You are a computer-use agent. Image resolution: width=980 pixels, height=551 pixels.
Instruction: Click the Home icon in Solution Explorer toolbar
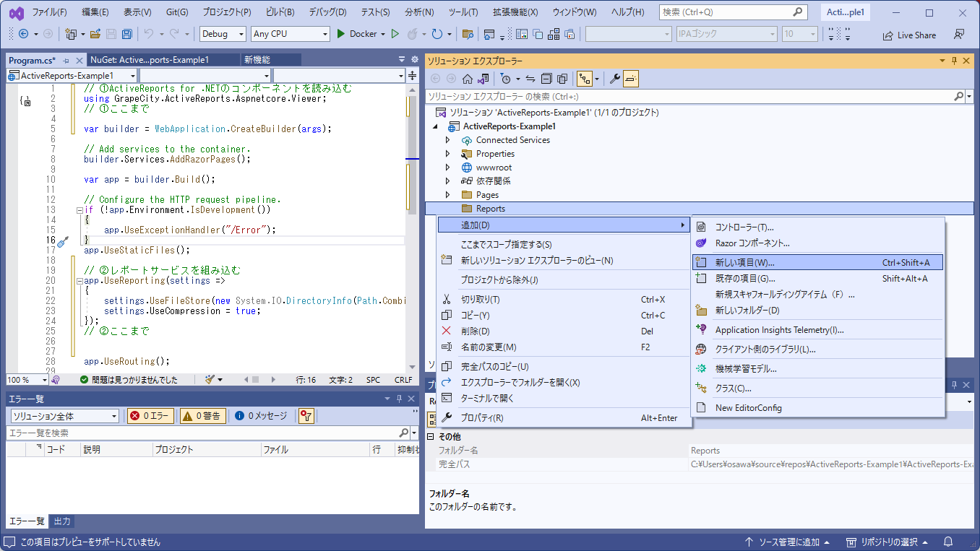click(x=468, y=79)
